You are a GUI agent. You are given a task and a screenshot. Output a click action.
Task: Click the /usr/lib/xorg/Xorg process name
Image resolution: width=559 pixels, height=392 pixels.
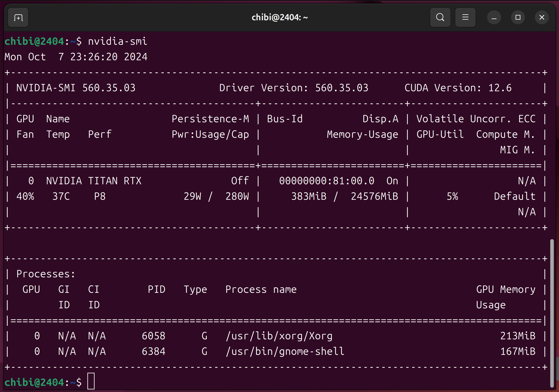[x=279, y=336]
